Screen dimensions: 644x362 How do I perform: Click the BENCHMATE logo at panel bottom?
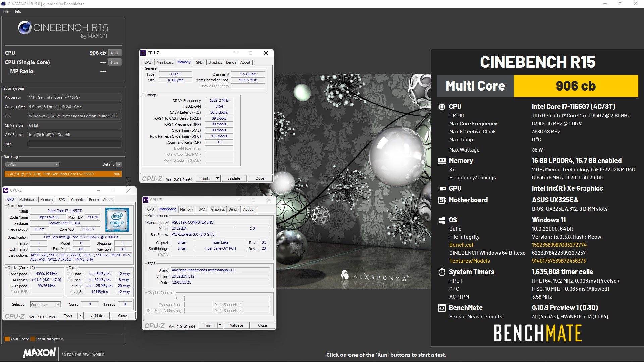538,333
